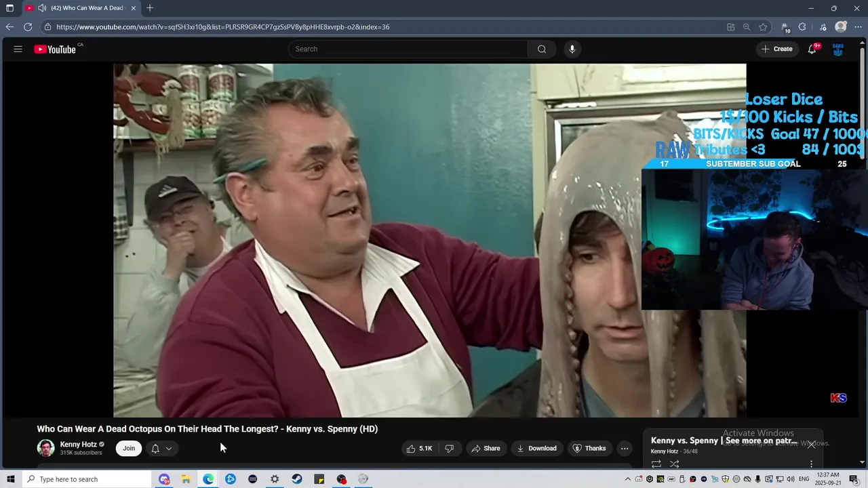Click the page scrollbar down arrow
Viewport: 868px width, 488px height.
click(863, 462)
